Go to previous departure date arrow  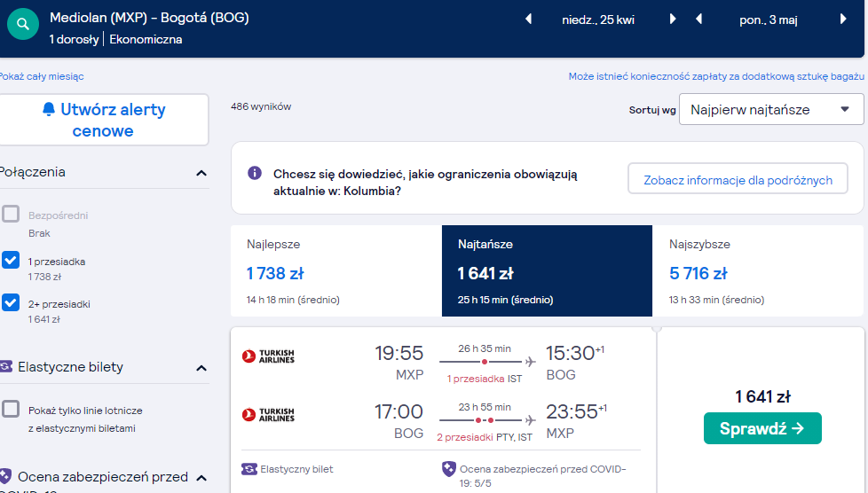(528, 20)
